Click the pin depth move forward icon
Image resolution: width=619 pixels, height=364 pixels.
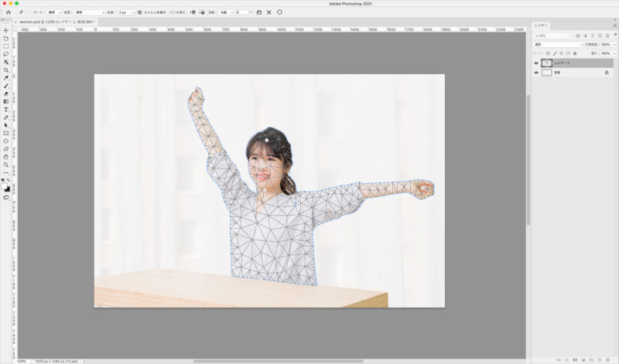[x=193, y=12]
